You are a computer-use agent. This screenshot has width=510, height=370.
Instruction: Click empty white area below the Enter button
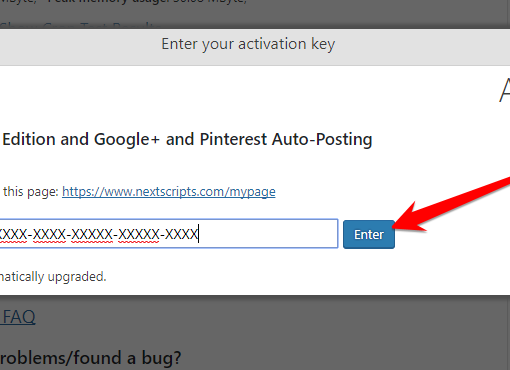[369, 272]
